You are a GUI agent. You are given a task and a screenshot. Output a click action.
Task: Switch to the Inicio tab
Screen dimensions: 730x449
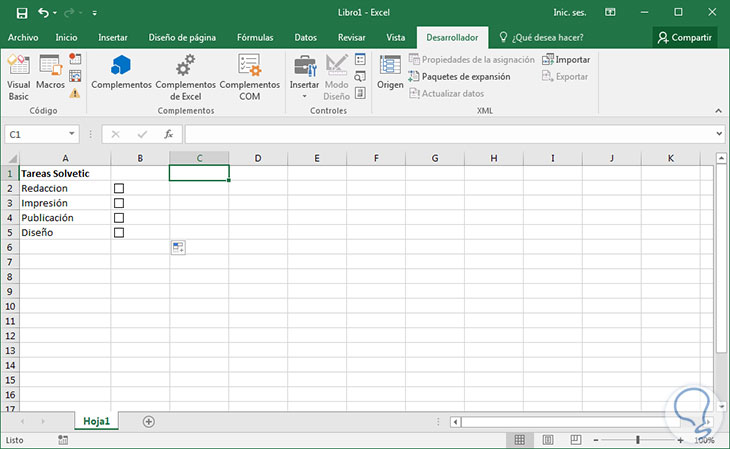point(67,37)
